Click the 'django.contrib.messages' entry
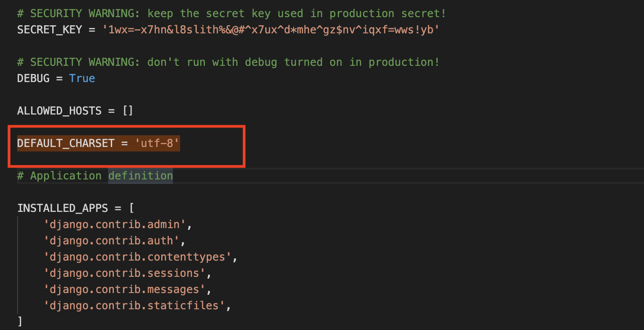The width and height of the screenshot is (644, 330). tap(124, 289)
